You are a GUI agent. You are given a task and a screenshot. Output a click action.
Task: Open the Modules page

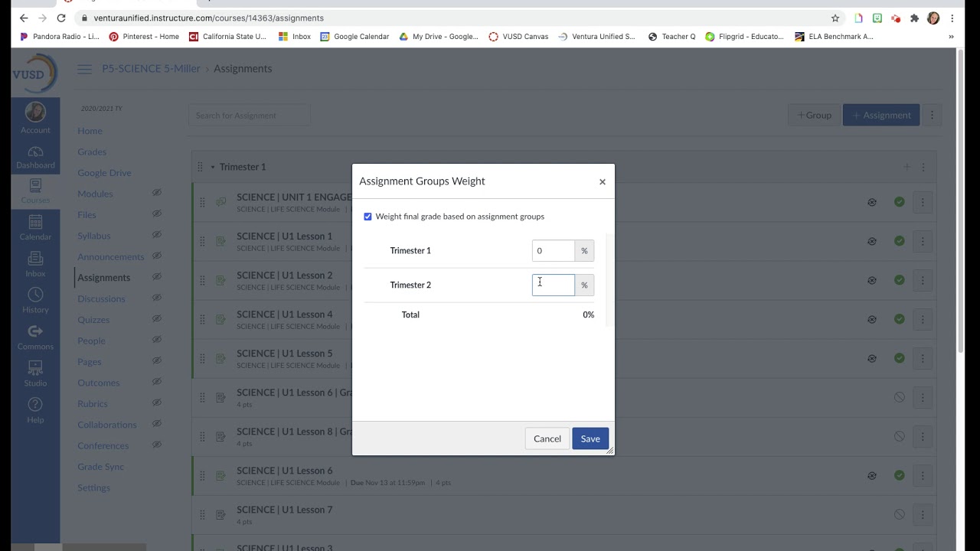[95, 194]
